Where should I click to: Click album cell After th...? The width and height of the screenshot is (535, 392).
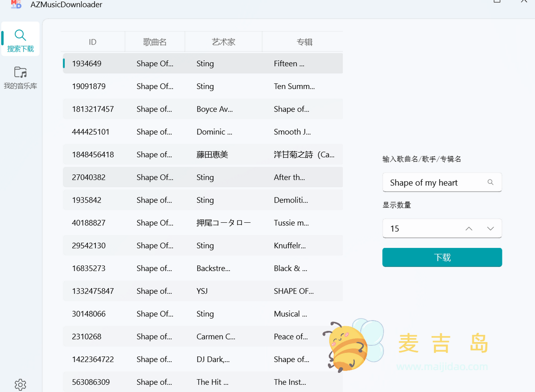point(289,177)
